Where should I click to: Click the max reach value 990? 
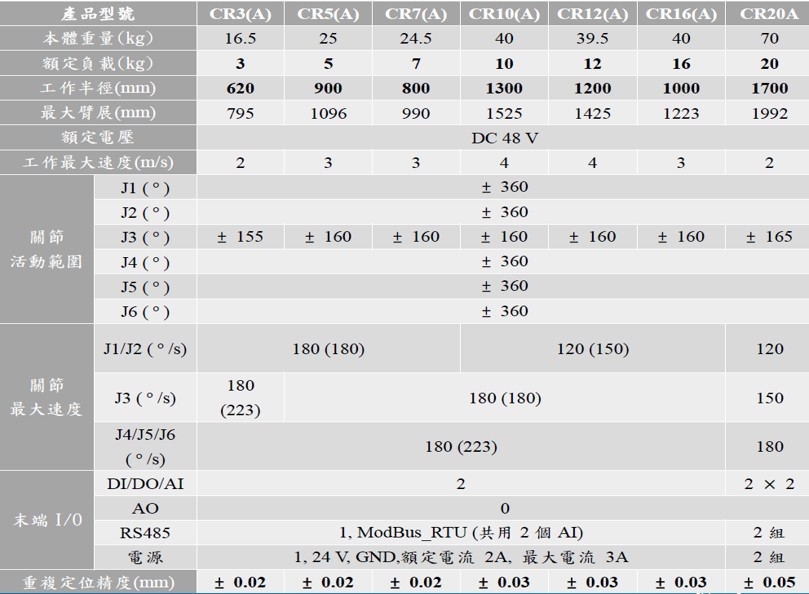pyautogui.click(x=416, y=113)
